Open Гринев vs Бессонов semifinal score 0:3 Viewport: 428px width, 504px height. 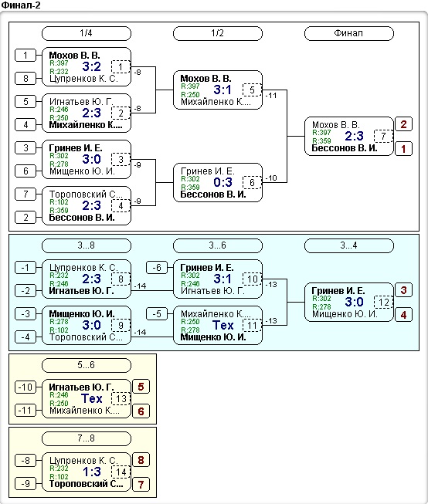(222, 182)
